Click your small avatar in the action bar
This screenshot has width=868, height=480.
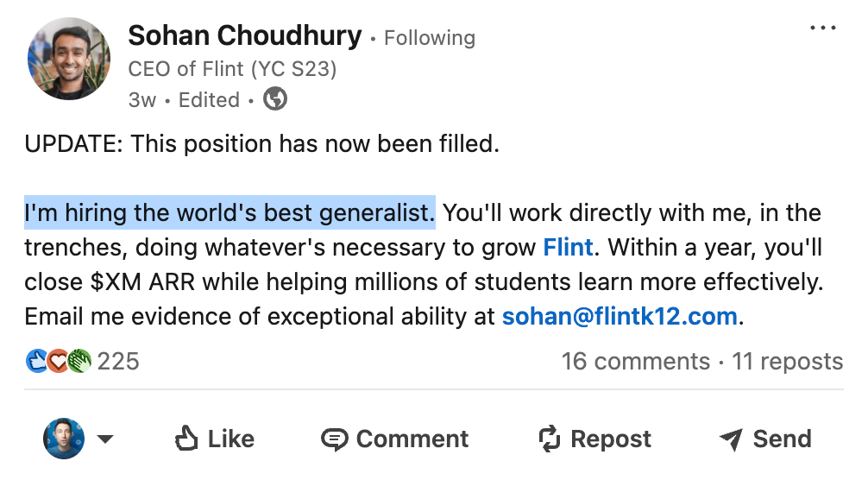click(x=64, y=439)
